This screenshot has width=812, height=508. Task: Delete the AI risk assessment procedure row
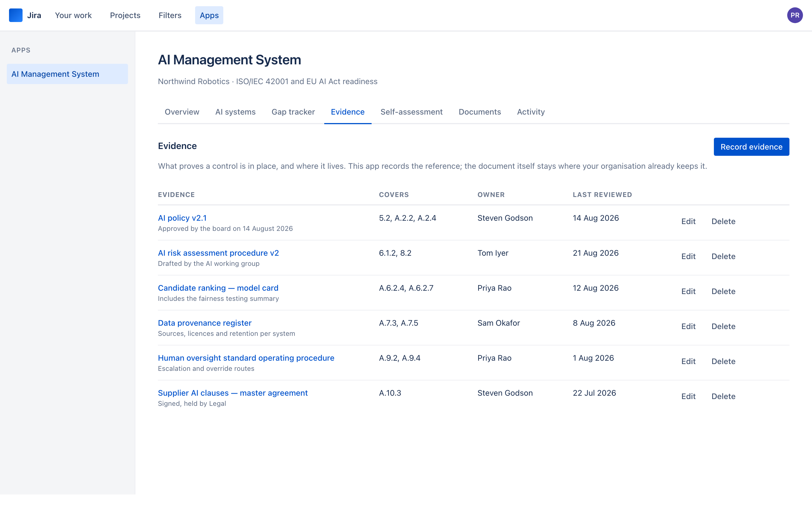pyautogui.click(x=723, y=256)
